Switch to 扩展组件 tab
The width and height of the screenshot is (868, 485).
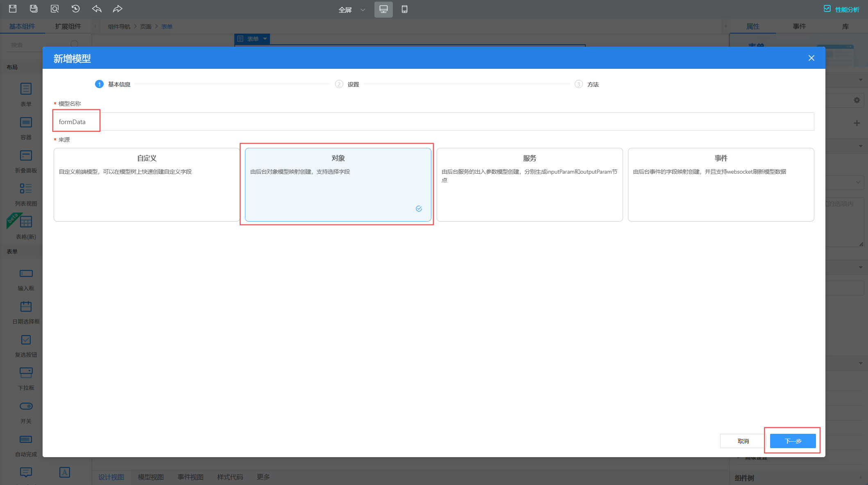pyautogui.click(x=68, y=26)
